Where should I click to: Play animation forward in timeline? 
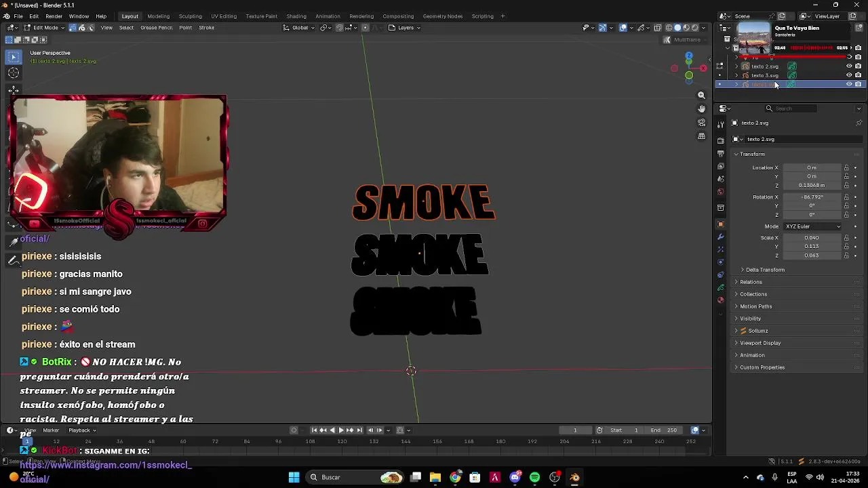(x=341, y=430)
